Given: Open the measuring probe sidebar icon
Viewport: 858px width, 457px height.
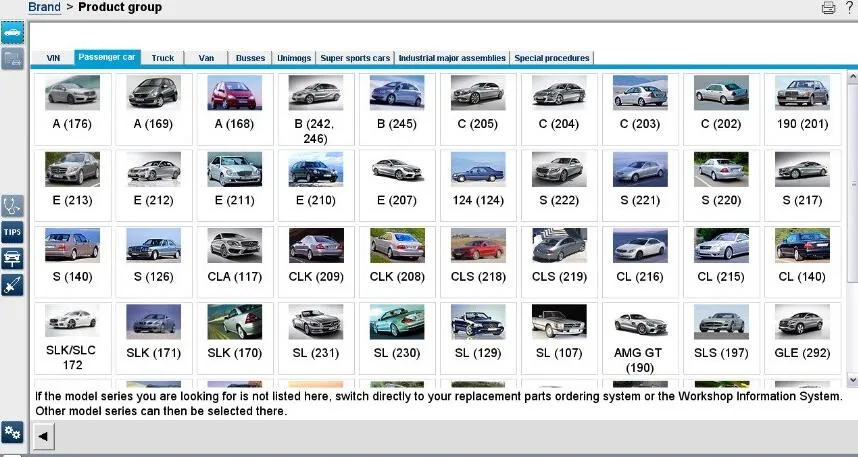Looking at the screenshot, I should [x=12, y=285].
